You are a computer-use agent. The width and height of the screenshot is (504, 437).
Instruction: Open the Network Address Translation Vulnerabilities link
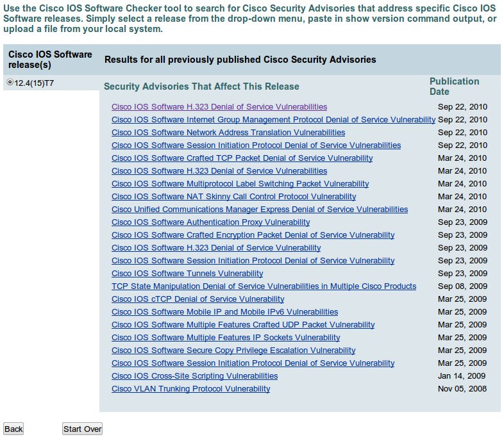coord(228,133)
